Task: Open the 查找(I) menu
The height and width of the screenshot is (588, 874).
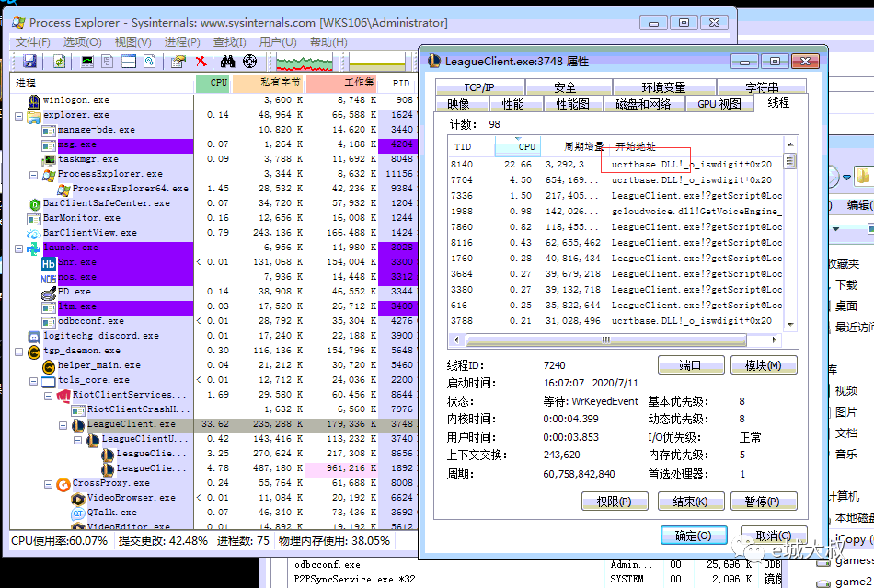Action: (x=230, y=41)
